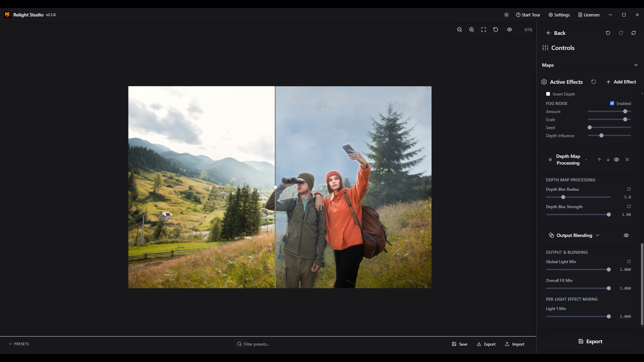Click the Add Effect button
The width and height of the screenshot is (644, 362).
pos(621,82)
